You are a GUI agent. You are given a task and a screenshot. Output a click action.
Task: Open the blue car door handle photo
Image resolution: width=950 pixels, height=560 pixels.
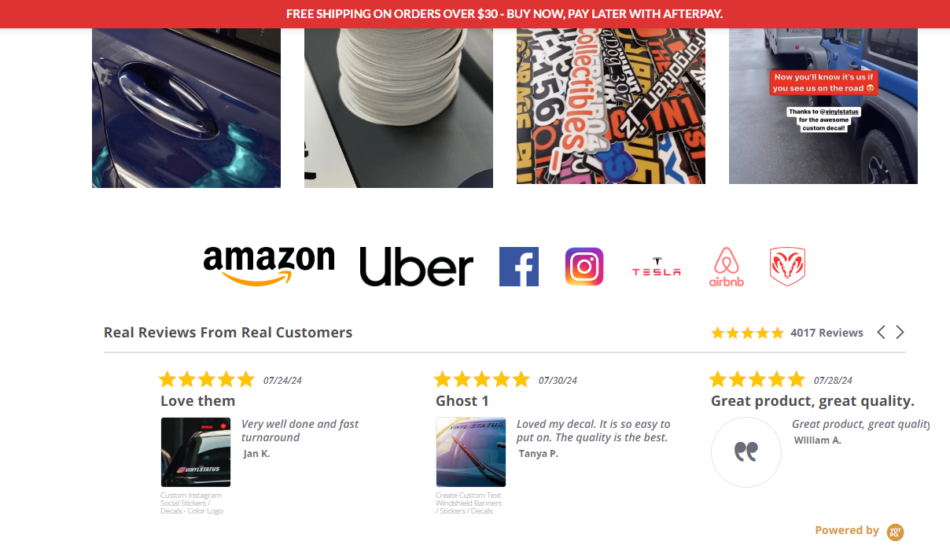186,108
